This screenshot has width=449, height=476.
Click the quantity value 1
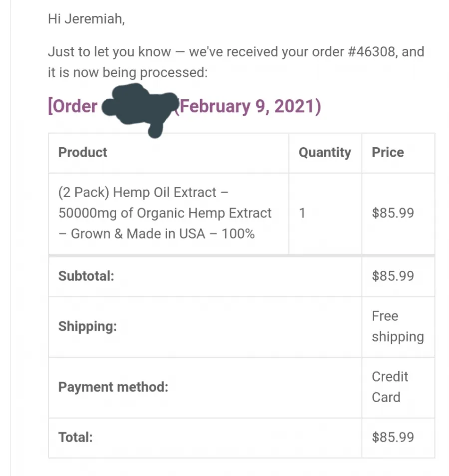302,213
